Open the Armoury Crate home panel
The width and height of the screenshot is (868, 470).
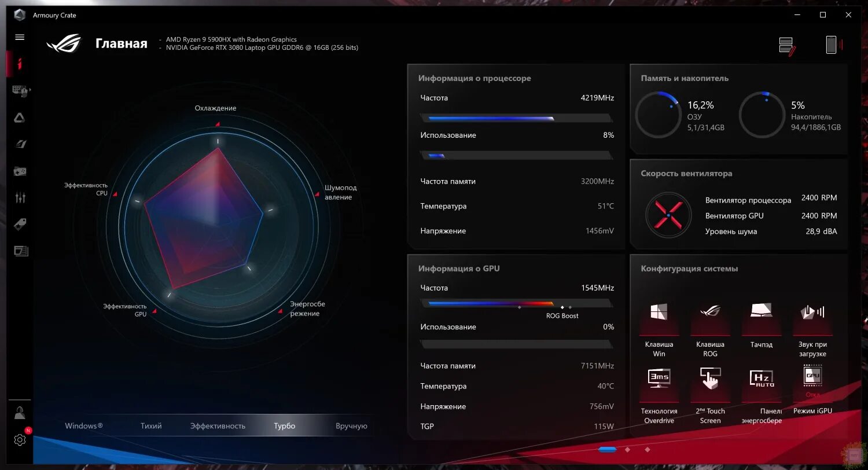19,64
